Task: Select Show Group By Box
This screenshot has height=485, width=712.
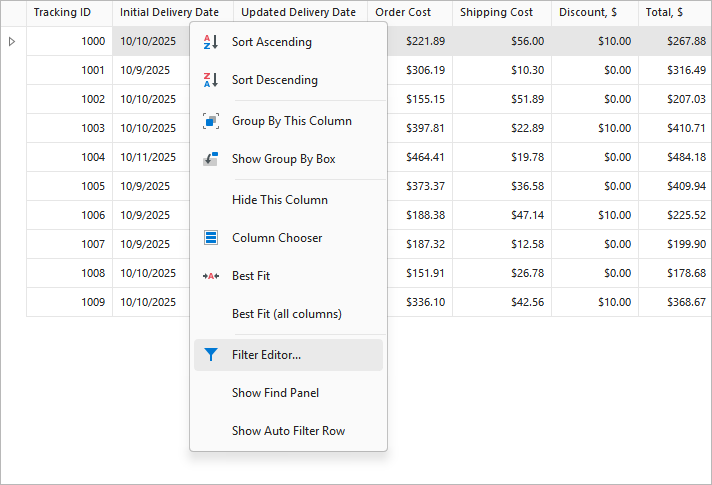Action: click(x=288, y=159)
